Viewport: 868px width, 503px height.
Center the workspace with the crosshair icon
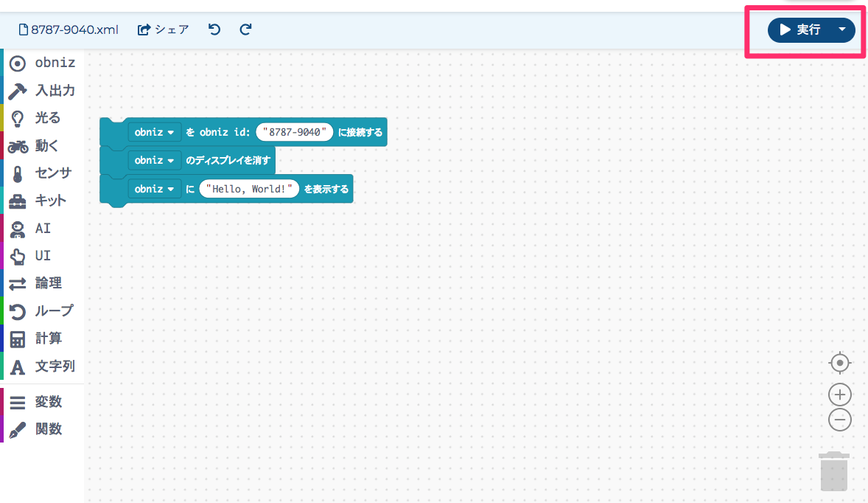coord(839,364)
